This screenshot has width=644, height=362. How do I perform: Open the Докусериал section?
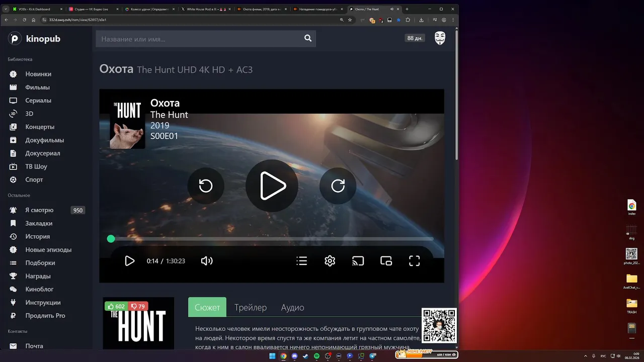[x=42, y=153]
